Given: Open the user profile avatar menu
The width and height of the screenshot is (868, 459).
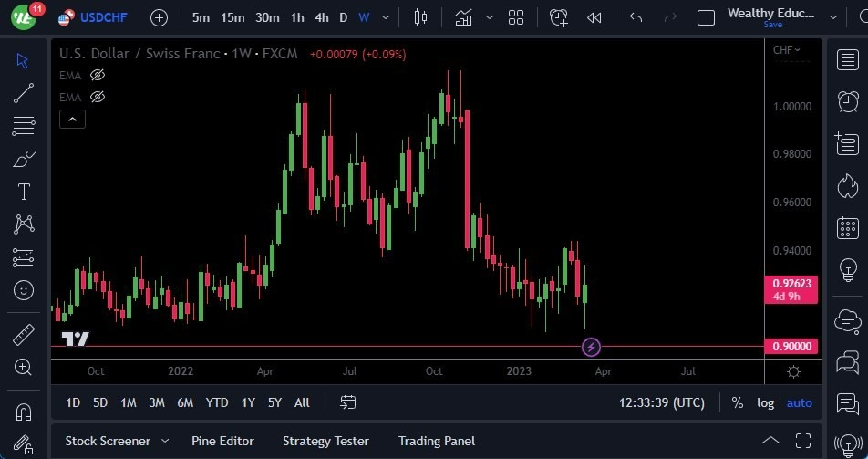Looking at the screenshot, I should (24, 17).
